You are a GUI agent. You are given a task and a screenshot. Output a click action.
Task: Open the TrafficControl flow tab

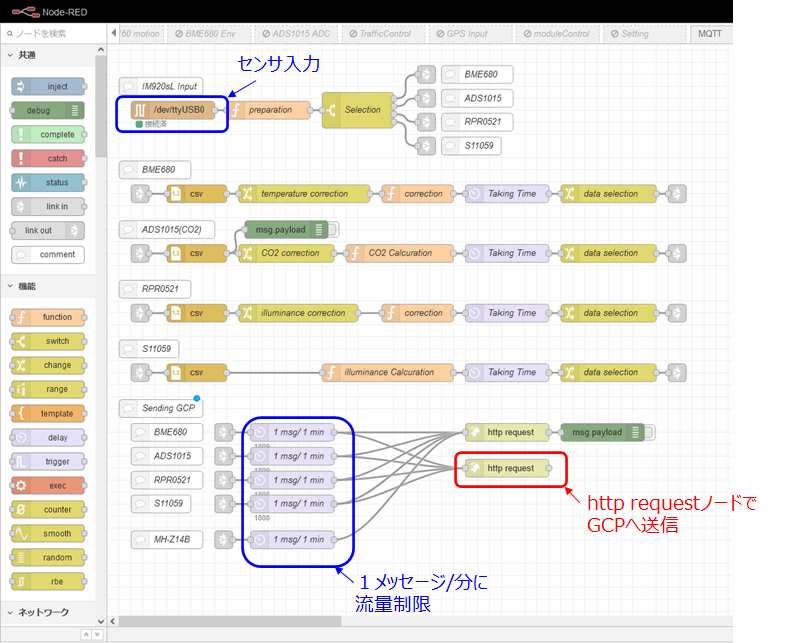(x=378, y=33)
